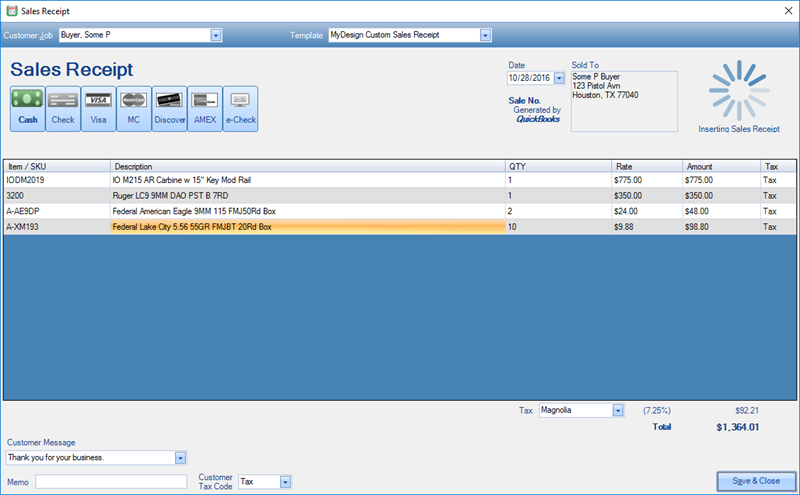Open the Template dropdown arrow
This screenshot has height=495, width=800.
click(x=485, y=35)
